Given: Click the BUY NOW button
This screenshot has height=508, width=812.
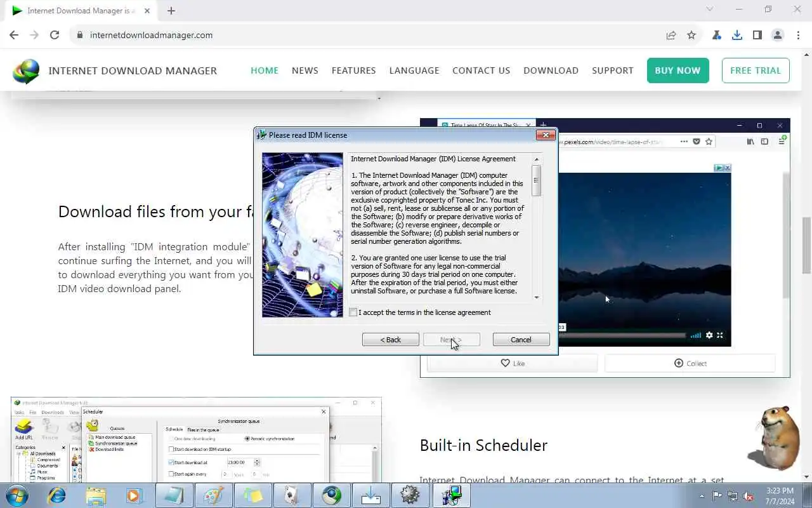Looking at the screenshot, I should click(x=678, y=70).
